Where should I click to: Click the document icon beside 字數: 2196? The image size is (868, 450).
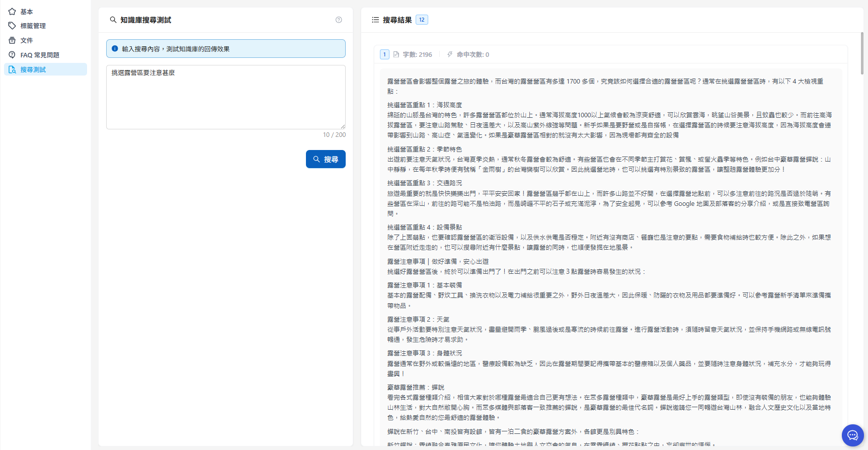click(396, 54)
